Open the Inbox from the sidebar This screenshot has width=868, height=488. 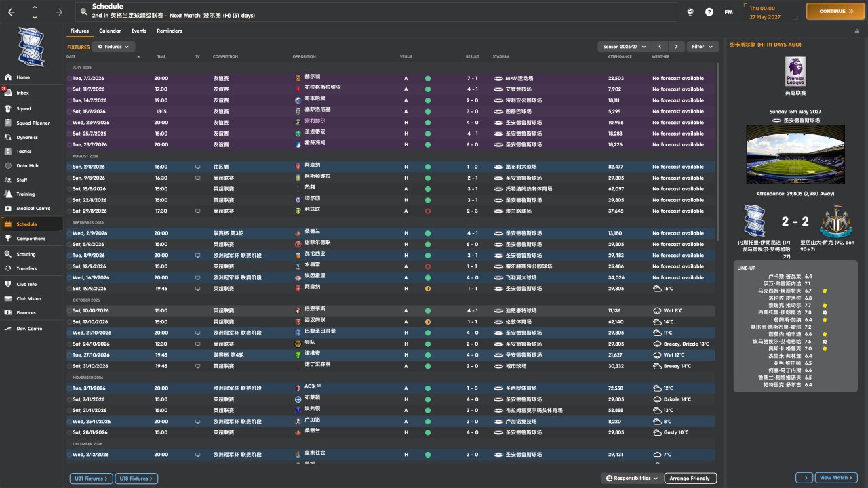[23, 93]
